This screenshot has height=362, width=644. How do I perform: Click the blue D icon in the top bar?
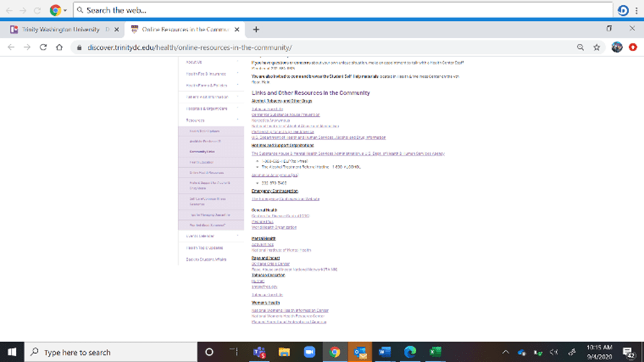click(623, 10)
